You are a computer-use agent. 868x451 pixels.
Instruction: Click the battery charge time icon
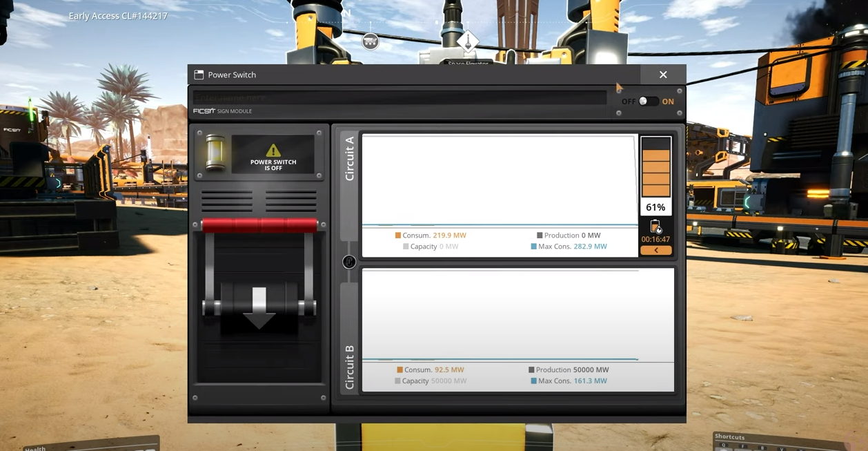tap(655, 227)
